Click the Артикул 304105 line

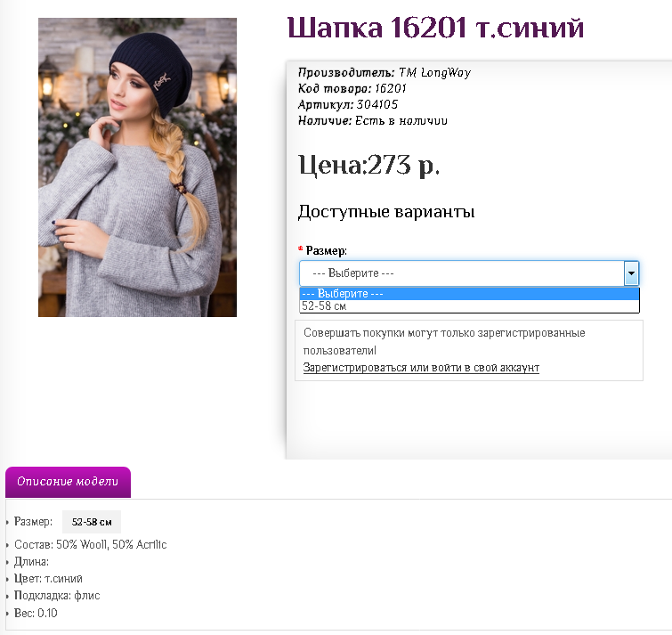click(x=348, y=104)
